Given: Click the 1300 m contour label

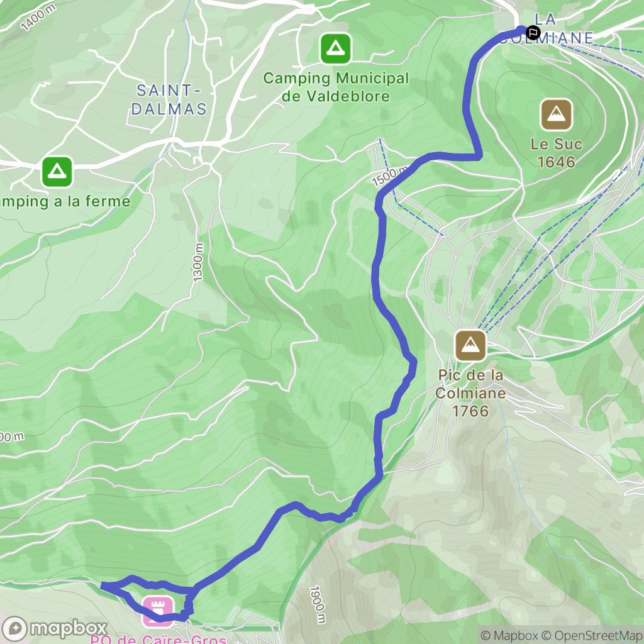Looking at the screenshot, I should (198, 262).
